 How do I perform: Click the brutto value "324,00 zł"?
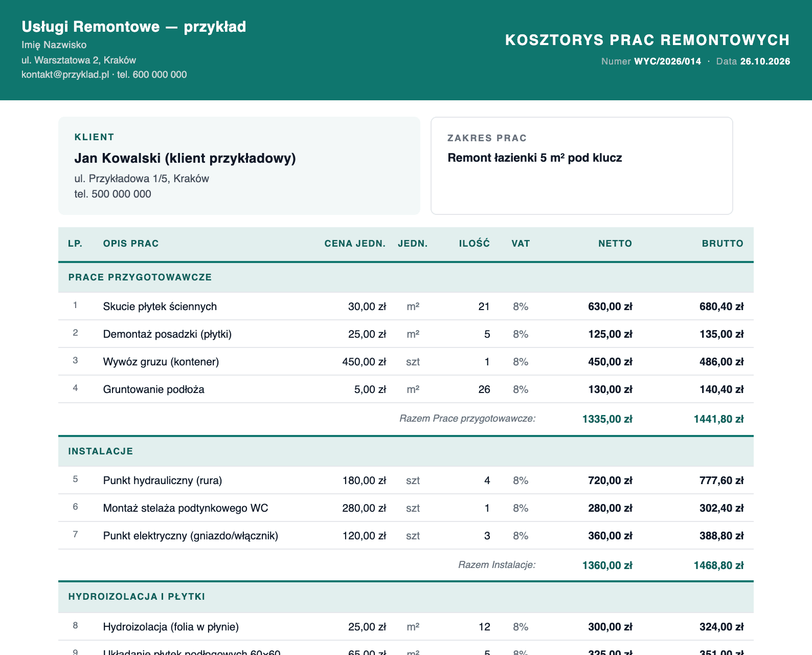coord(721,627)
